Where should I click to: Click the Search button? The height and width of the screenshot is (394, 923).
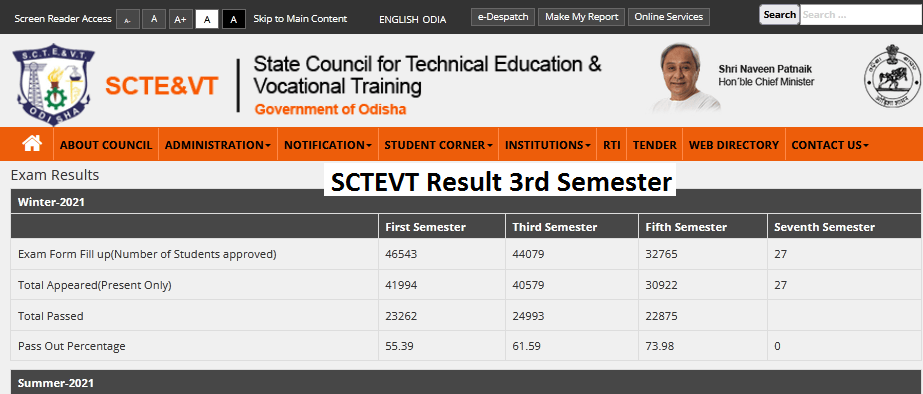(779, 15)
